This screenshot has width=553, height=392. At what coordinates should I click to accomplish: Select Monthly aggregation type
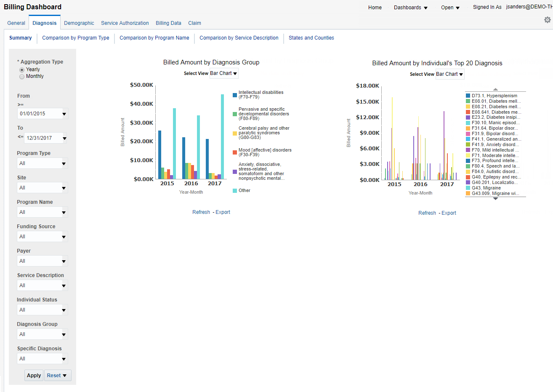tap(22, 77)
